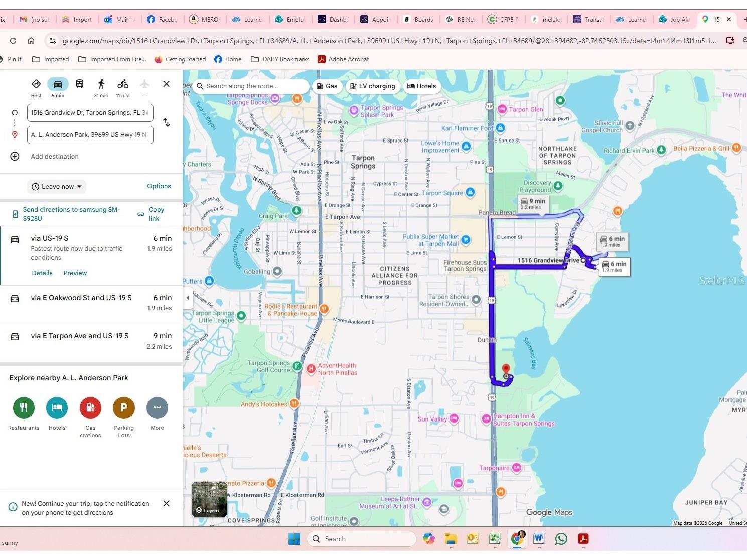Viewport: 747px width, 560px height.
Task: Switch to the Gmail (no subject) tab
Action: pos(35,20)
